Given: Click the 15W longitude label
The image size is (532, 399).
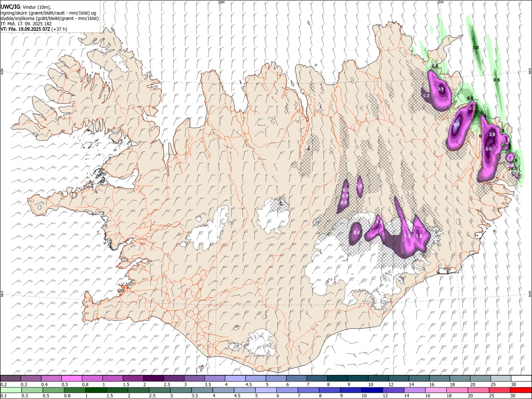Looking at the screenshot, I should 440,2.
